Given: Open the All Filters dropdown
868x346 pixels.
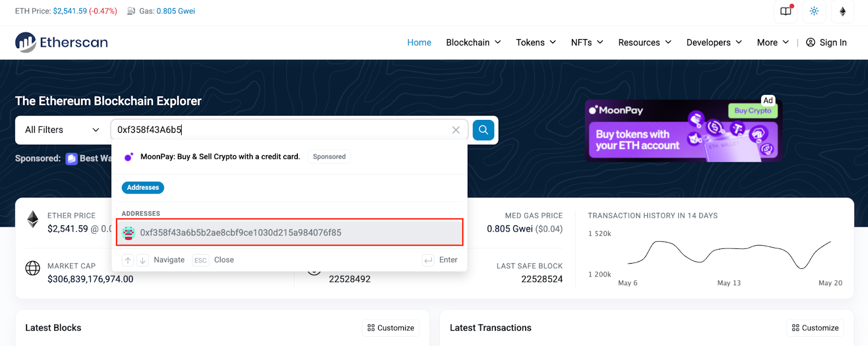Looking at the screenshot, I should click(62, 130).
